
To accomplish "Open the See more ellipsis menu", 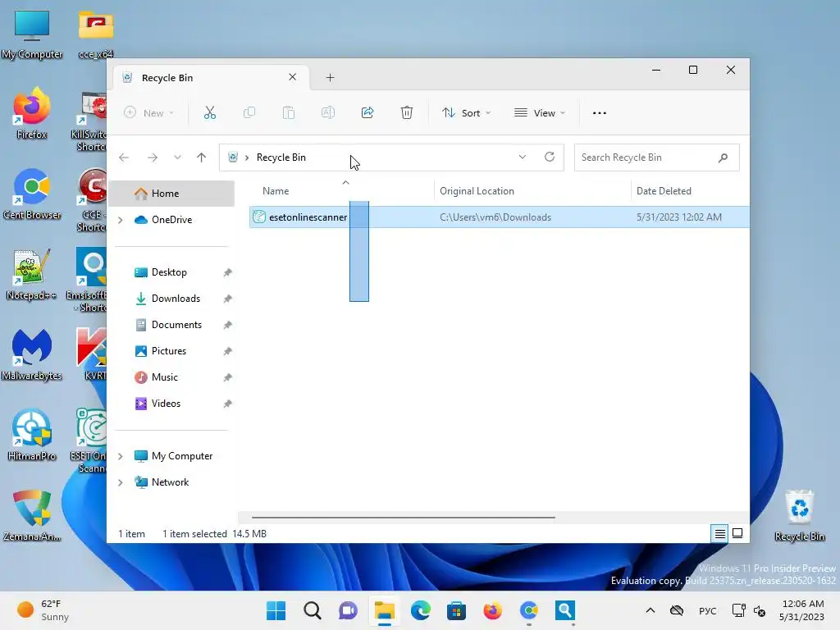I will [x=600, y=113].
